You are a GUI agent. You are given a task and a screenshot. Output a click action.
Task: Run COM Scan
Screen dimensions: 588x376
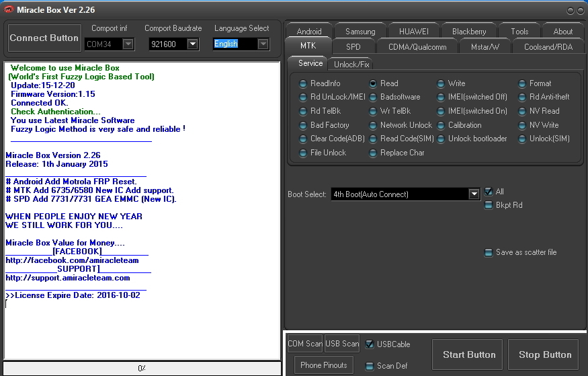coord(305,344)
